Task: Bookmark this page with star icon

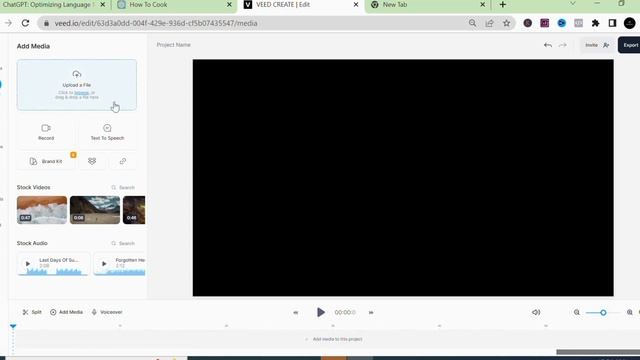Action: tap(507, 23)
